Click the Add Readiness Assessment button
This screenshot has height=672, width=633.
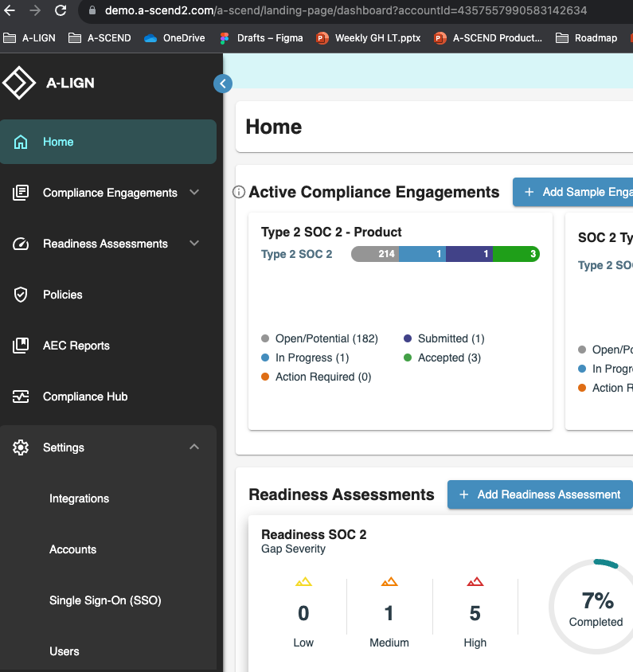point(540,494)
